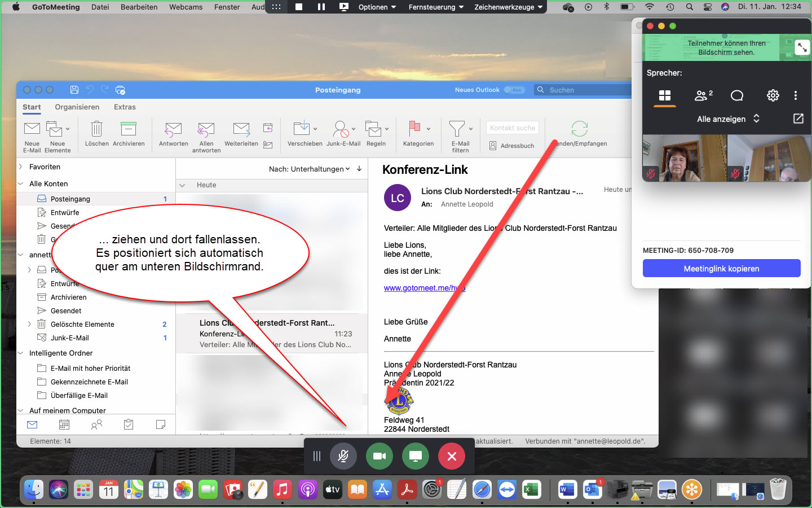Collapse the Alle Konten group
The width and height of the screenshot is (812, 508).
click(x=21, y=183)
